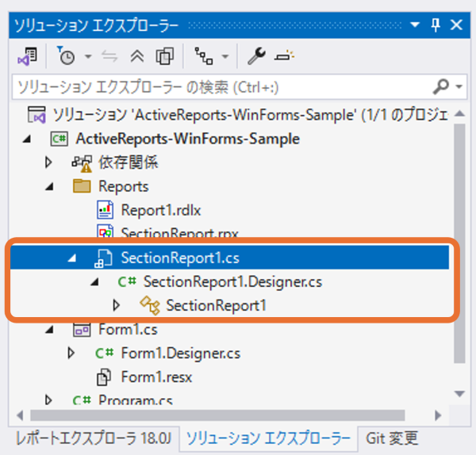Open search options dropdown arrow
Screen dimensions: 476x455
click(459, 87)
